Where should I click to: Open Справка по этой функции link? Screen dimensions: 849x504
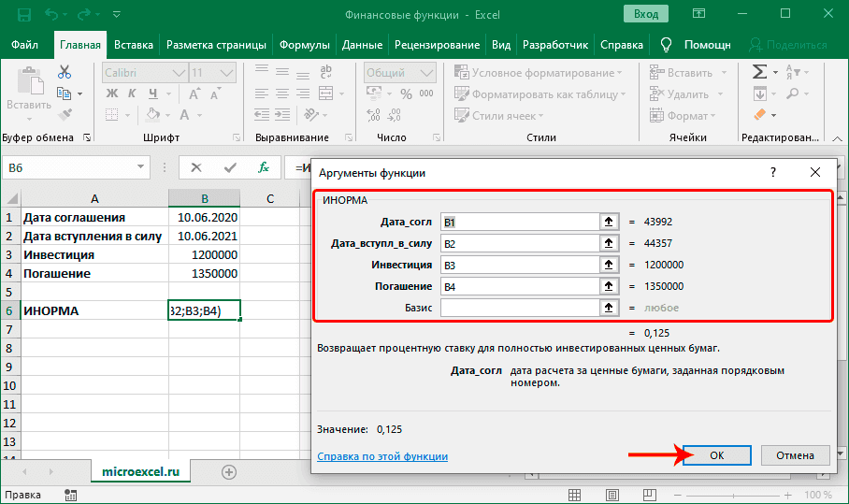coord(382,456)
